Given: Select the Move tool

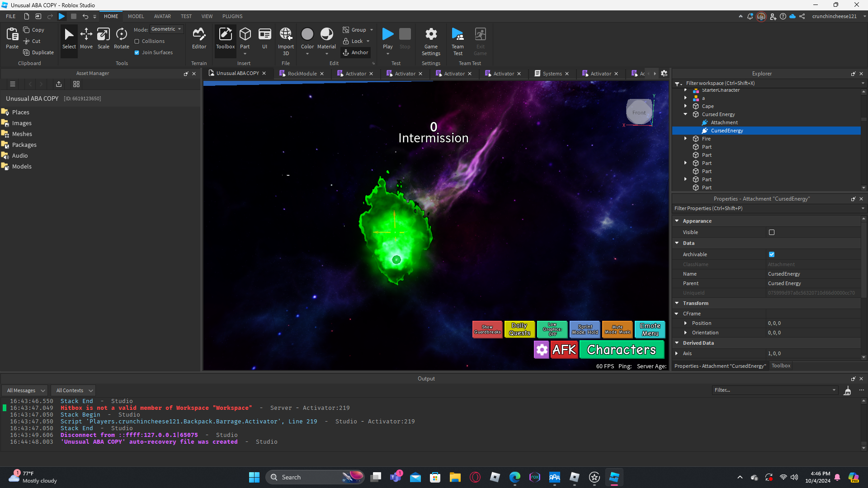Looking at the screenshot, I should (86, 38).
